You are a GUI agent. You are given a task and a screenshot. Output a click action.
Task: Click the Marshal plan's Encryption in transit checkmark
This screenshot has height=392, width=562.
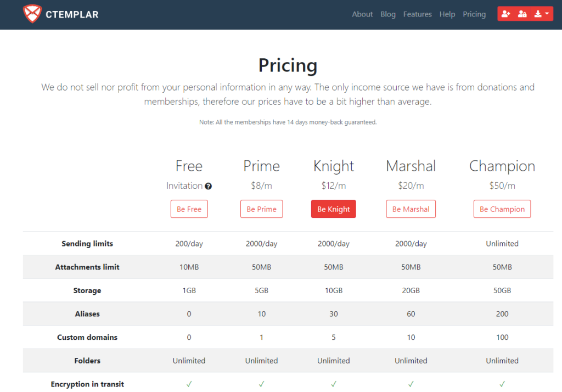coord(411,384)
